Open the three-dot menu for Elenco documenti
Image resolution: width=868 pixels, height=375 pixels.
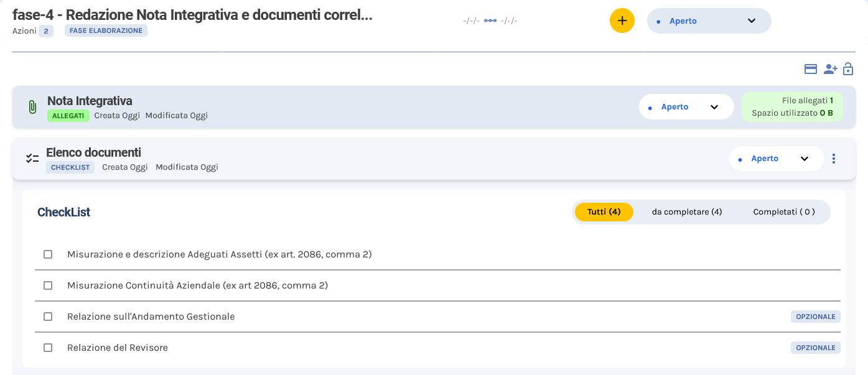(x=834, y=159)
